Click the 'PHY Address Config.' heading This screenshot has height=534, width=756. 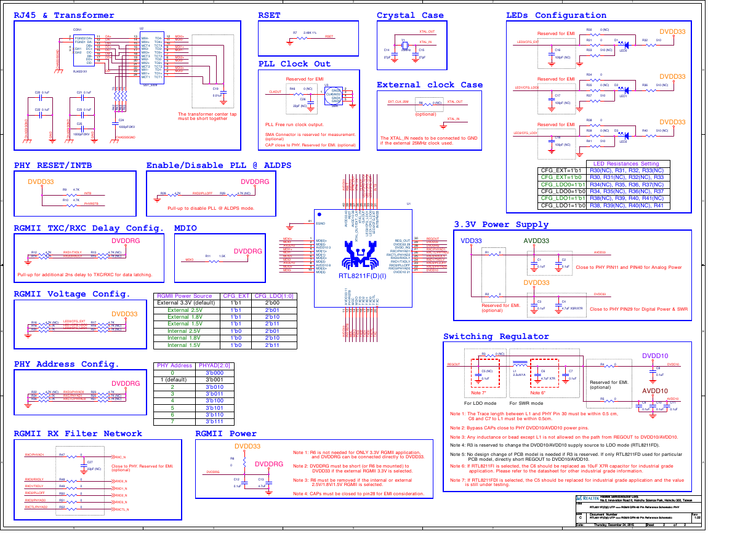66,364
